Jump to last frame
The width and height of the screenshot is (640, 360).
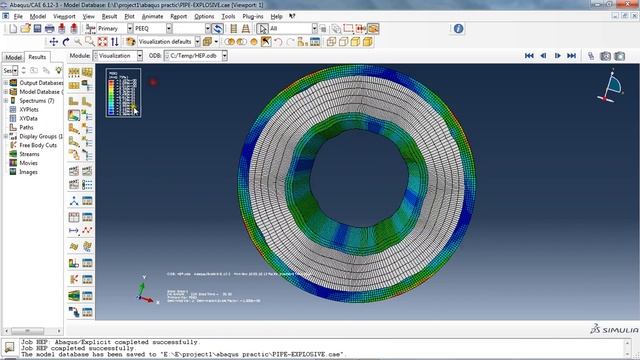point(571,56)
